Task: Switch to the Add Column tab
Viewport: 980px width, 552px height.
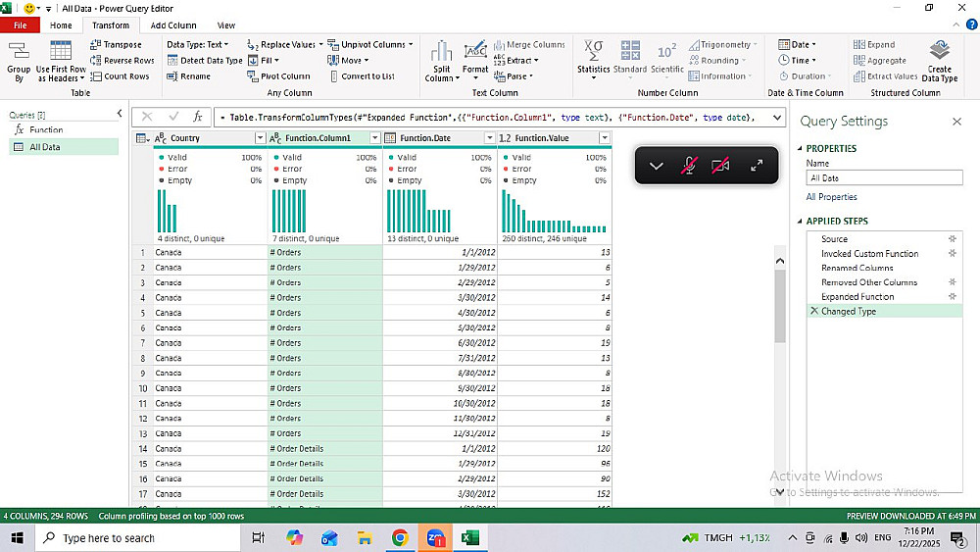Action: pyautogui.click(x=172, y=25)
